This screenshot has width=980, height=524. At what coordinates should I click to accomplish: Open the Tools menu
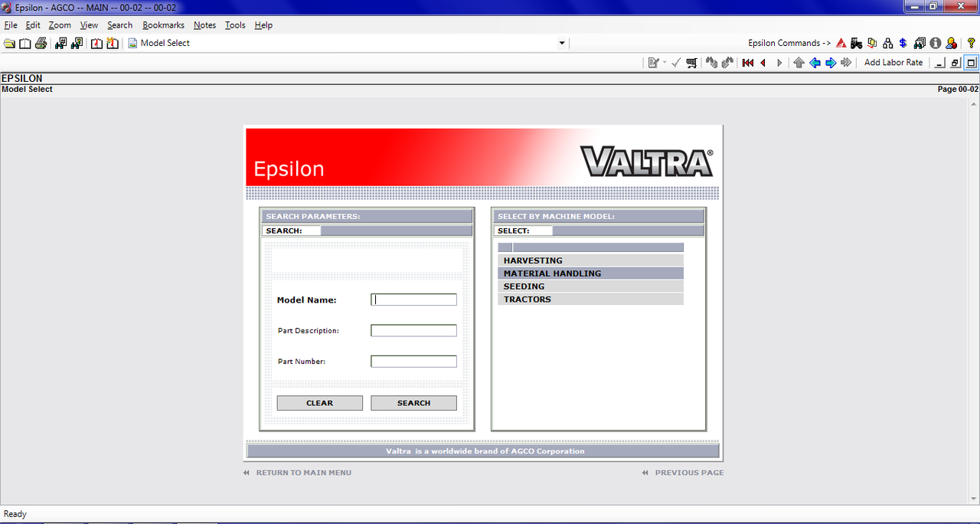click(235, 25)
